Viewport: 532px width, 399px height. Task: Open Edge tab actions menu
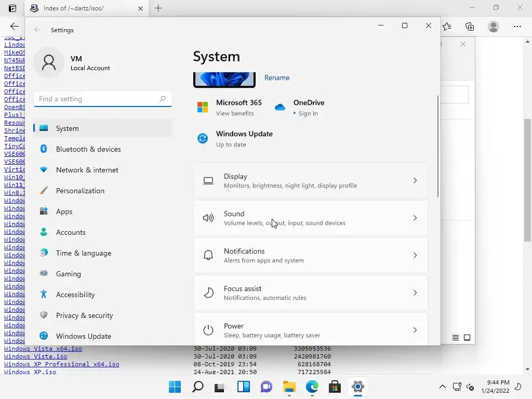(12, 8)
